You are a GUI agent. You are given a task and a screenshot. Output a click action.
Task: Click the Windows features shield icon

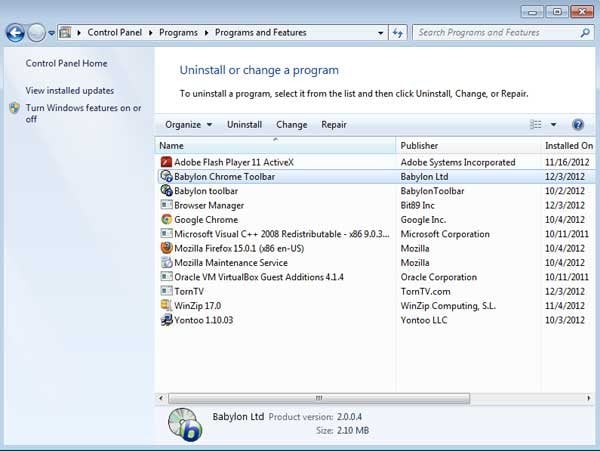pyautogui.click(x=15, y=108)
